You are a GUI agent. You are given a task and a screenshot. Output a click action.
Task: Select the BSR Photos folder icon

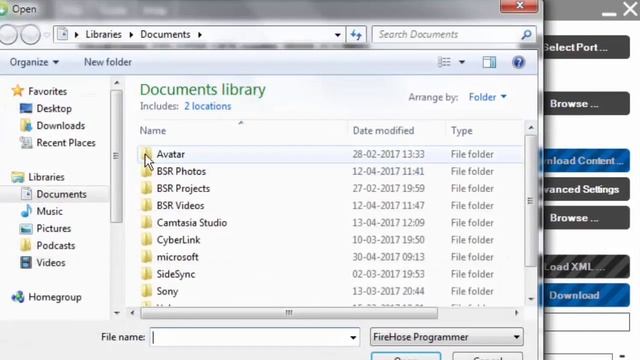(x=147, y=171)
